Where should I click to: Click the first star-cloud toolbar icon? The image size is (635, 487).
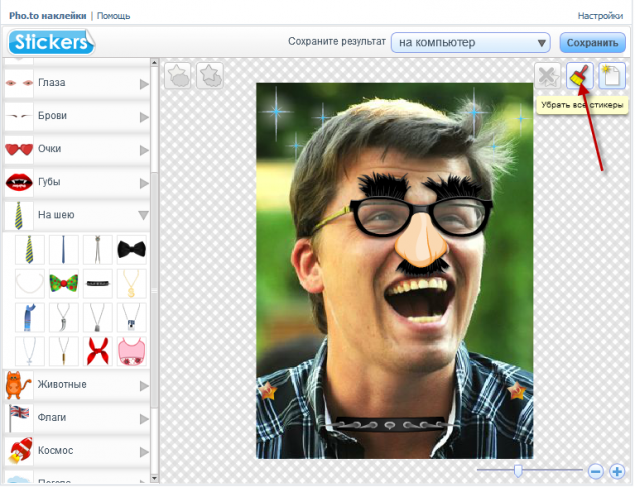click(x=178, y=76)
